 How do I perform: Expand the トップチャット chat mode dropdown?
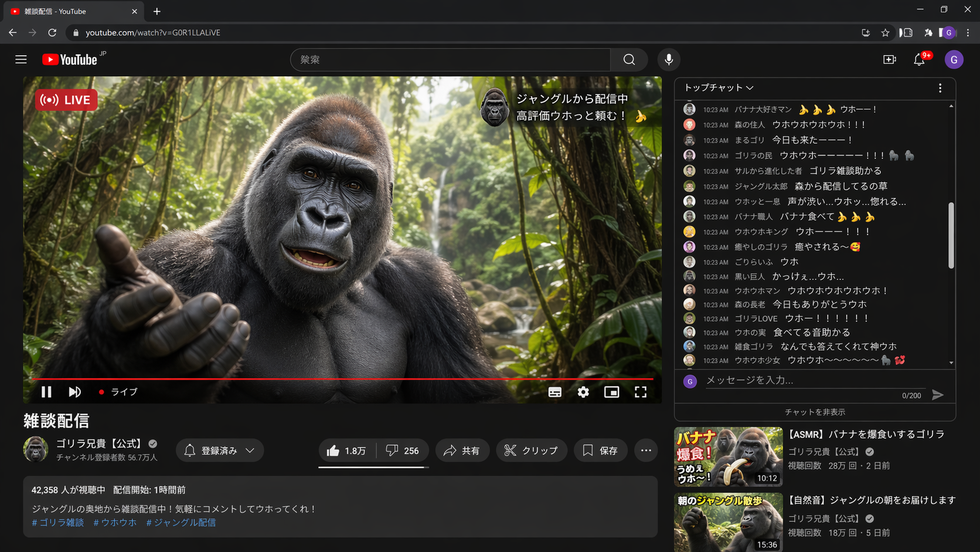coord(719,88)
